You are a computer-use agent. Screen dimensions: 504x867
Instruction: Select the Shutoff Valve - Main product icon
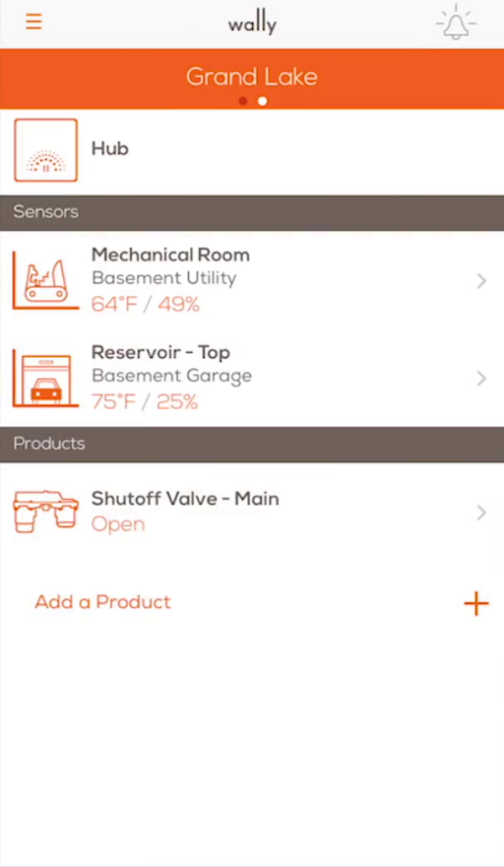pyautogui.click(x=46, y=510)
